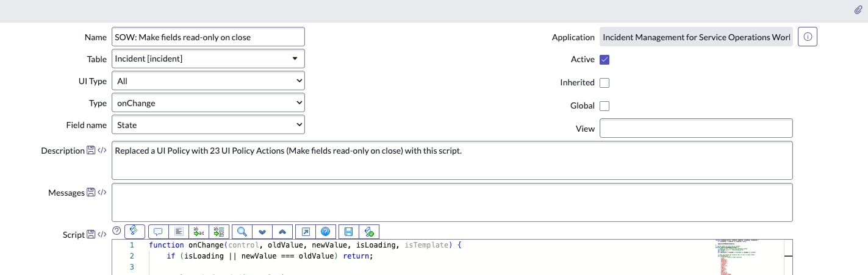
Task: Click line 1 of the script code
Action: coord(306,245)
